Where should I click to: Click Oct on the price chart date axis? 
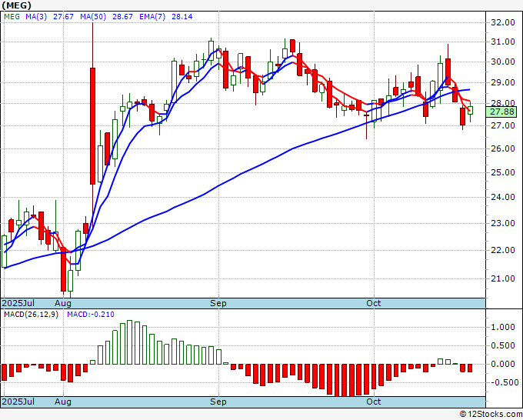click(373, 303)
